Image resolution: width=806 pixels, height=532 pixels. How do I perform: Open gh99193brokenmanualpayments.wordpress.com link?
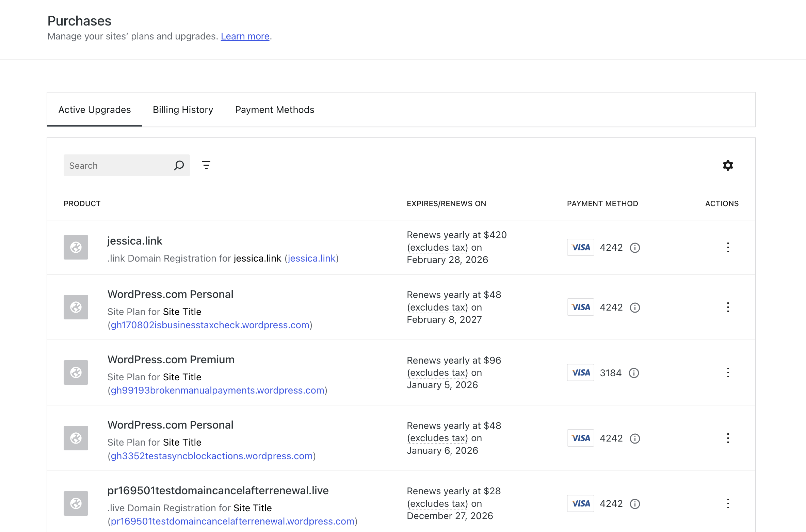tap(217, 390)
